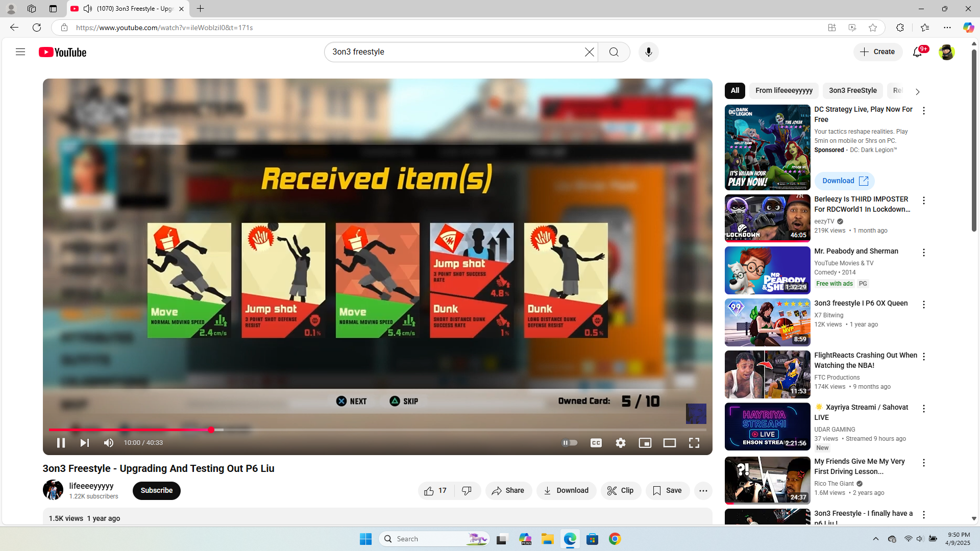The width and height of the screenshot is (980, 551).
Task: Toggle the autoplay switch
Action: 570,443
